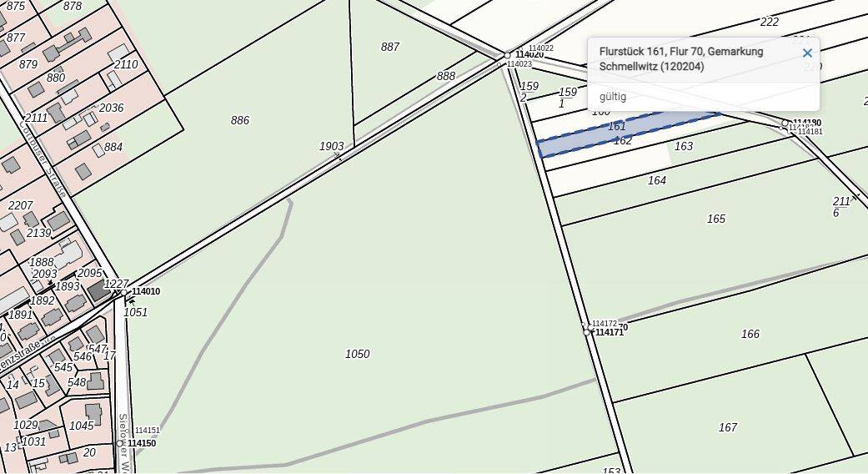Select survey point marker 114180
Viewport: 868px width, 474px height.
pyautogui.click(x=785, y=124)
